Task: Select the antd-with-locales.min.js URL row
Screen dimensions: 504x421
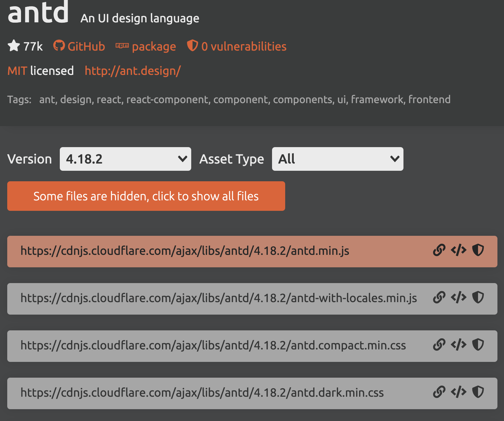Action: tap(252, 299)
